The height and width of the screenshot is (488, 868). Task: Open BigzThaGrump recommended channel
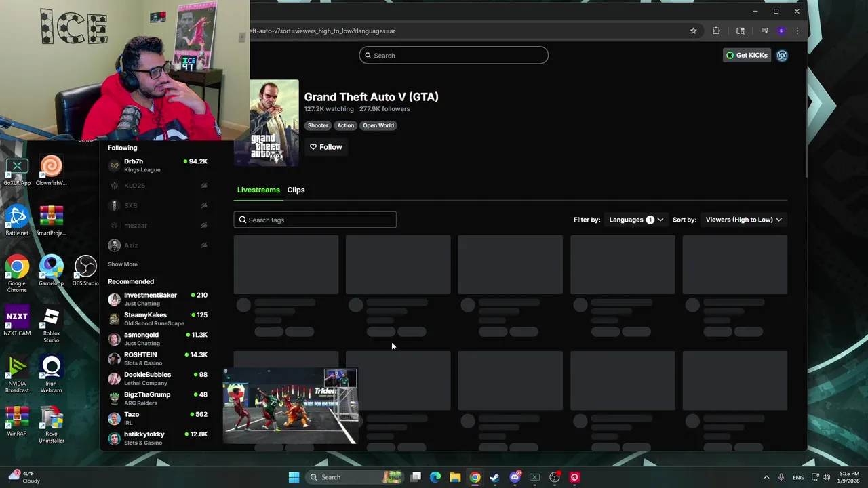pos(157,399)
